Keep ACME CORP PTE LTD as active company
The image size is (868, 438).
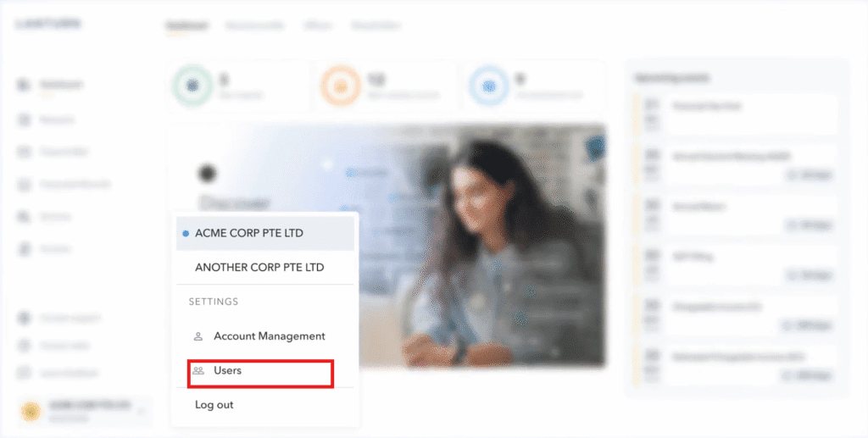[x=249, y=233]
